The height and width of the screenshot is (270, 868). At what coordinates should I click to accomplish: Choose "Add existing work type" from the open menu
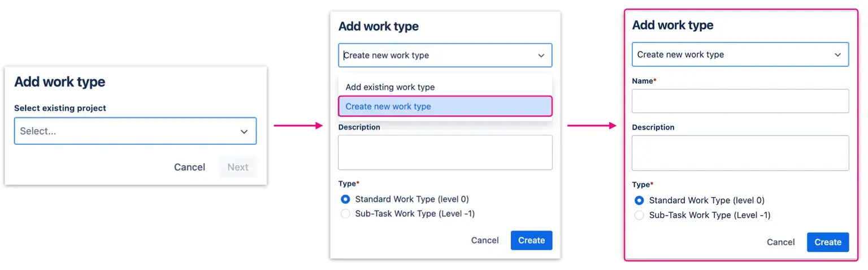click(390, 87)
